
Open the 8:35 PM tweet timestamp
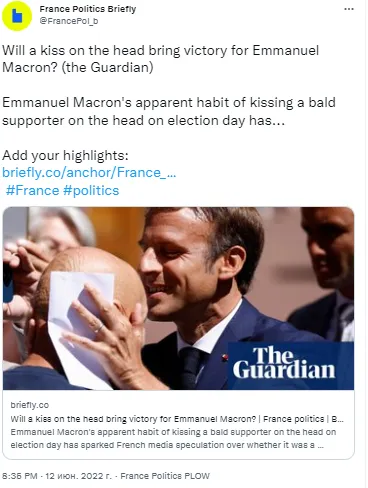pos(20,476)
